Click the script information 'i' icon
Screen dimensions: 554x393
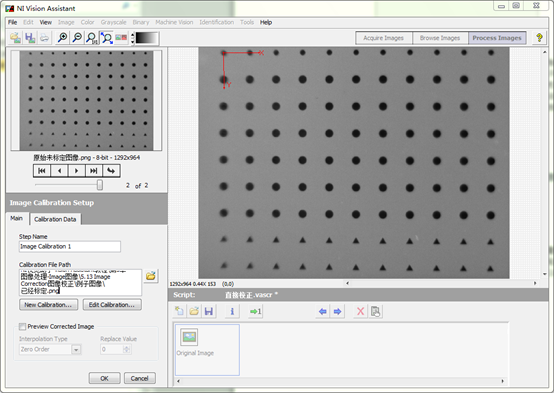point(232,311)
